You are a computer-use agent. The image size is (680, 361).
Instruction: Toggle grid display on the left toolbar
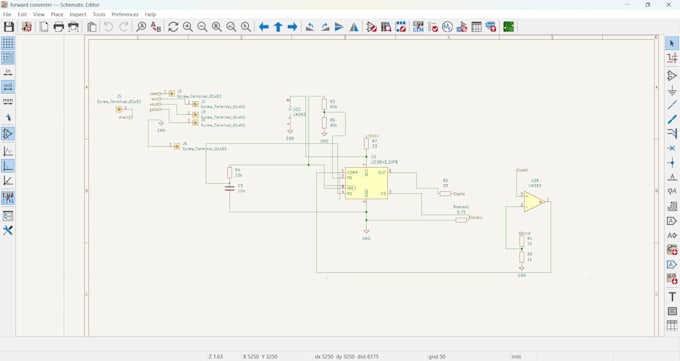pos(8,43)
